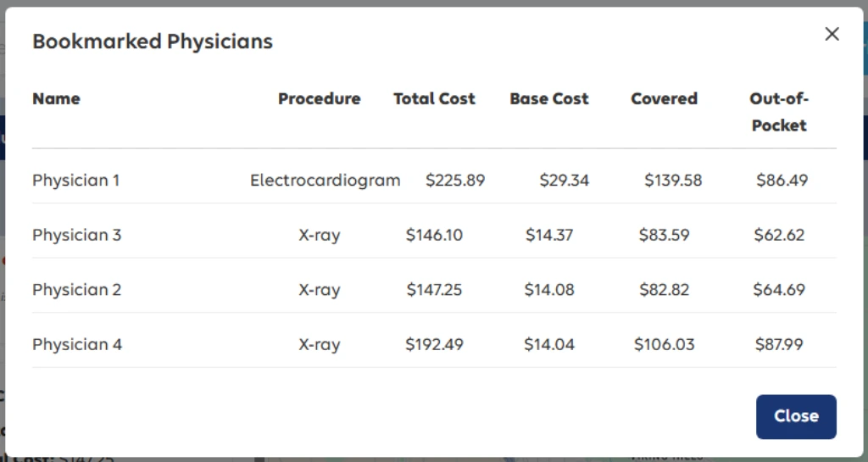This screenshot has height=462, width=868.
Task: Click Physician 3 total cost $146.10
Action: tap(434, 235)
